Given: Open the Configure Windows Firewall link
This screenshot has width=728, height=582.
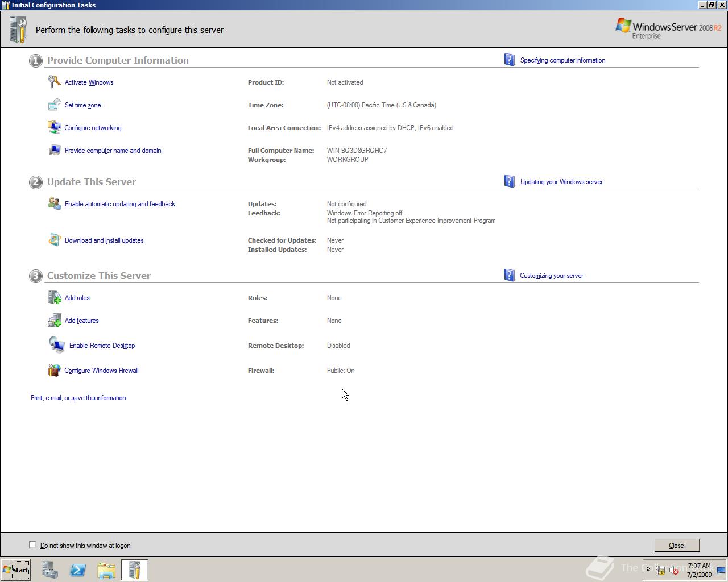Looking at the screenshot, I should 101,371.
